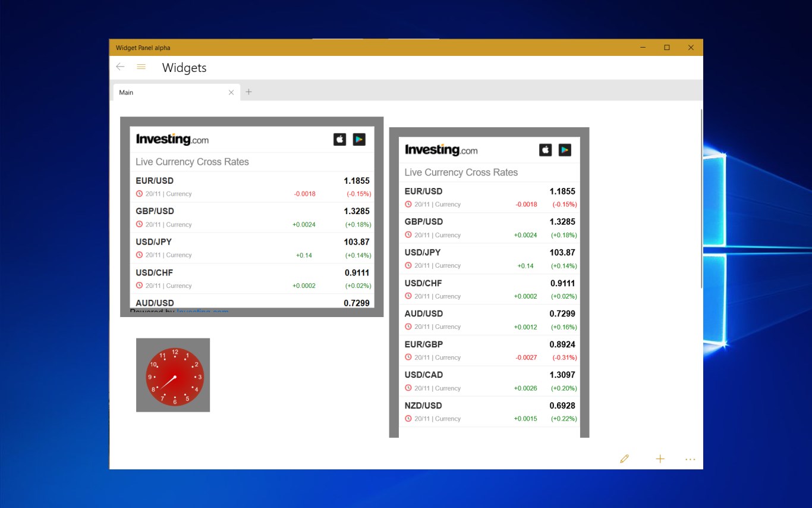Switch to the Main tab
The image size is (812, 508).
point(177,92)
